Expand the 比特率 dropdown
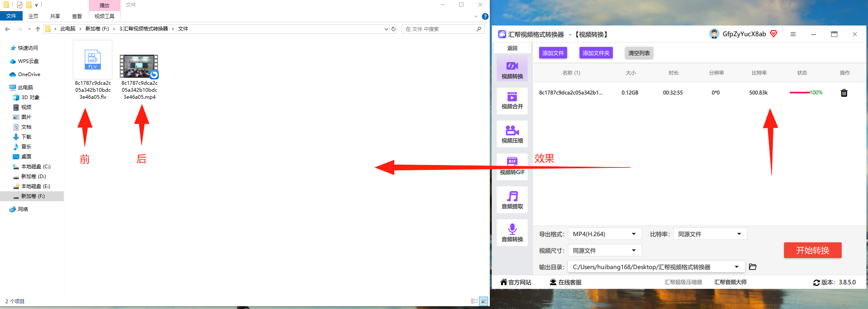The height and width of the screenshot is (309, 868). (x=710, y=234)
